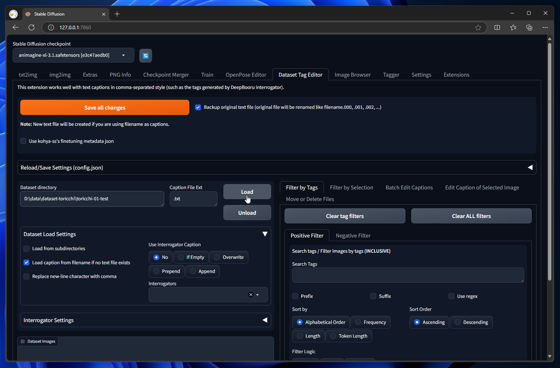The width and height of the screenshot is (560, 368).
Task: Open split screen browser icon
Action: pyautogui.click(x=497, y=28)
